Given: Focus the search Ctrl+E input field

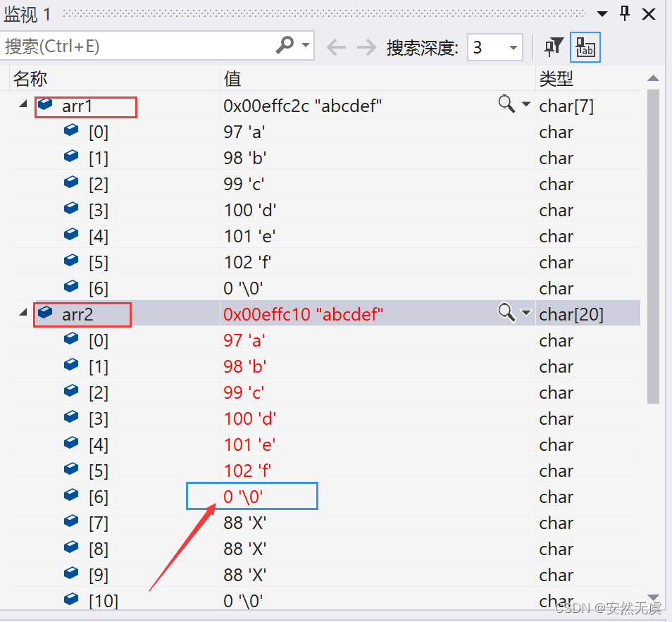Looking at the screenshot, I should point(137,46).
